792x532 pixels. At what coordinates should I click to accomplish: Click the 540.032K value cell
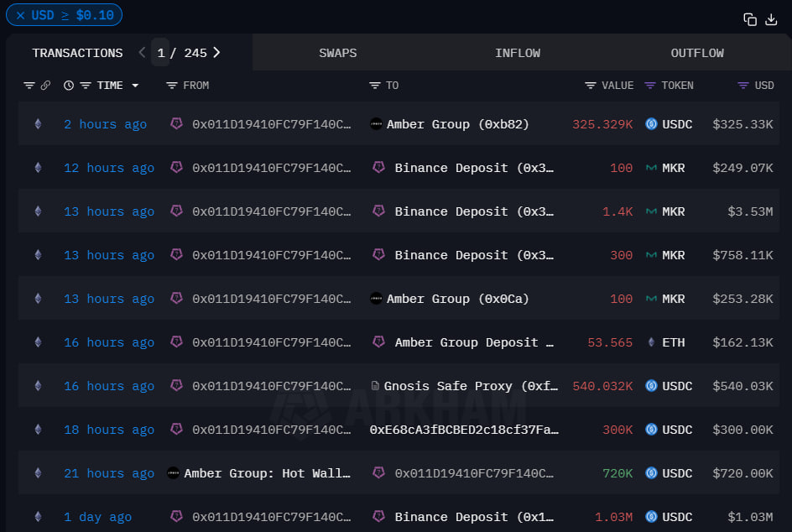tap(602, 386)
